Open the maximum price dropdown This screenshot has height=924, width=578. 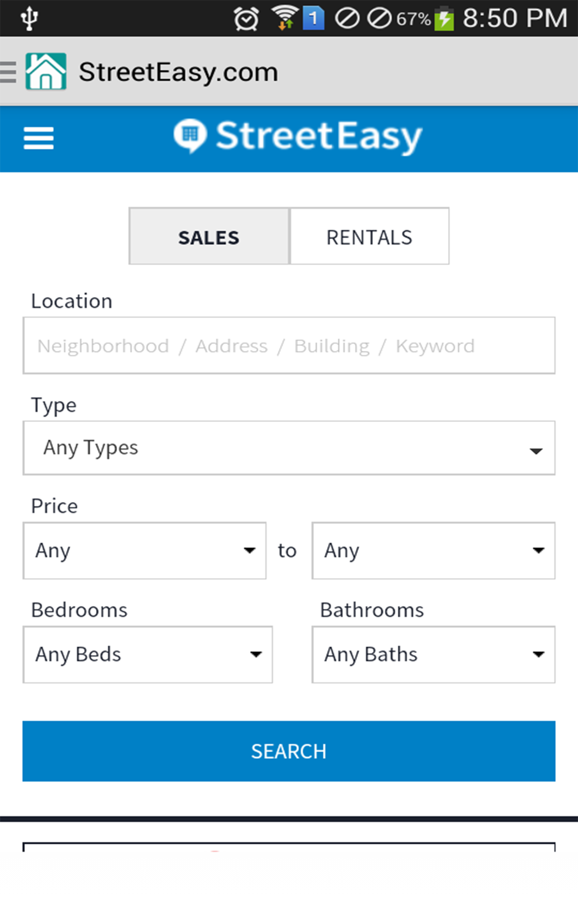pyautogui.click(x=433, y=551)
